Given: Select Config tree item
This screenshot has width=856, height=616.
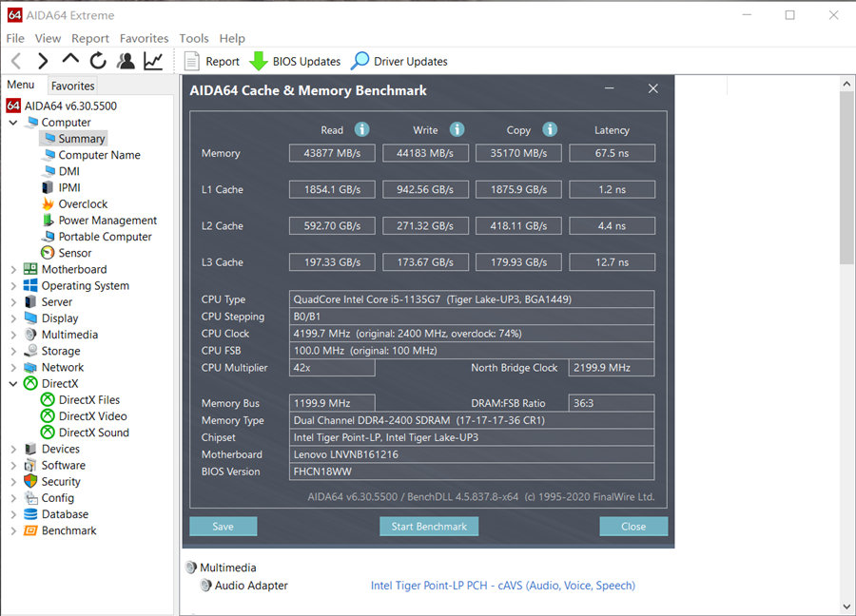Looking at the screenshot, I should coord(49,498).
